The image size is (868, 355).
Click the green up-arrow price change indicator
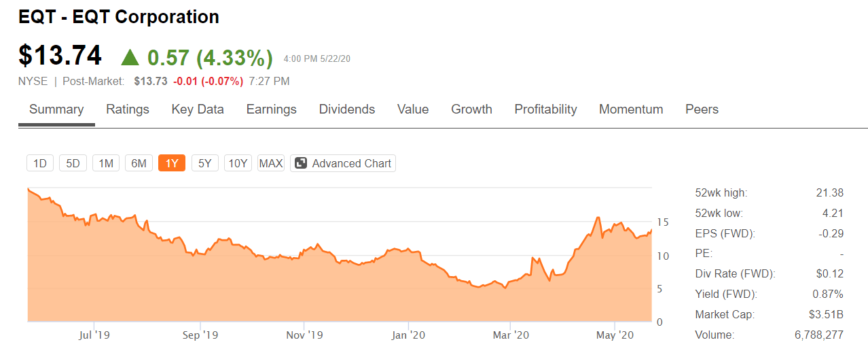coord(130,57)
